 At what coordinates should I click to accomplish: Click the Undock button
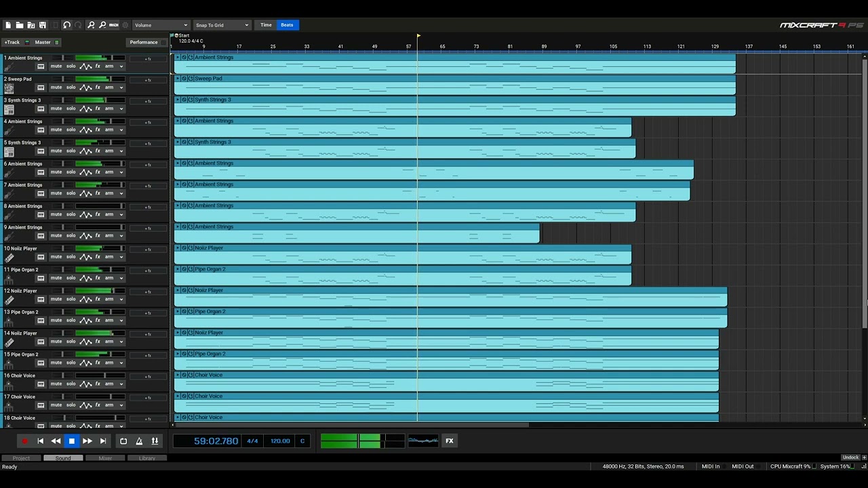pos(850,457)
